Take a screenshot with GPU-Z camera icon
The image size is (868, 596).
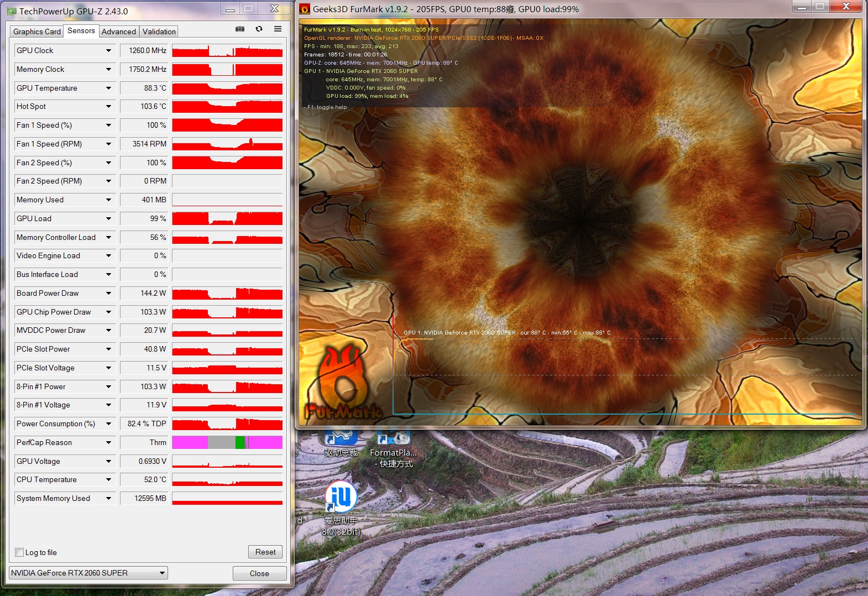pyautogui.click(x=240, y=29)
